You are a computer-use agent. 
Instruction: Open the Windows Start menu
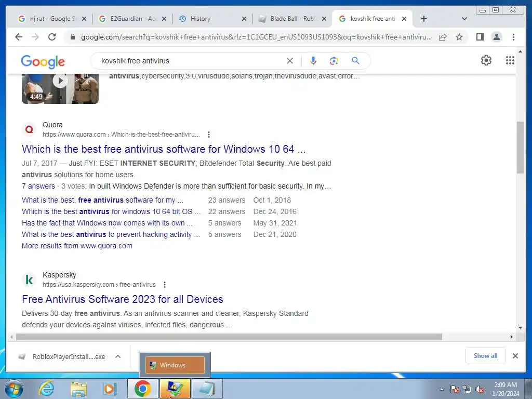tap(13, 389)
